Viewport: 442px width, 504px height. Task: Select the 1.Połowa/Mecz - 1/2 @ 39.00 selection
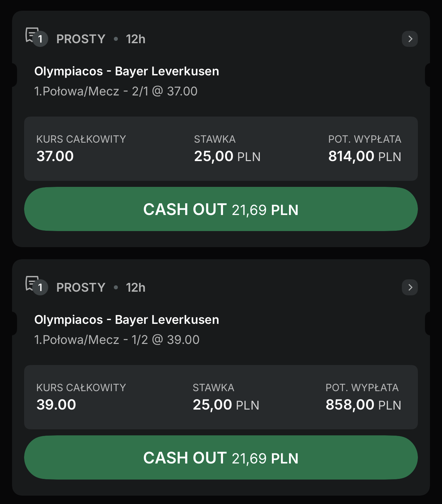pyautogui.click(x=117, y=340)
